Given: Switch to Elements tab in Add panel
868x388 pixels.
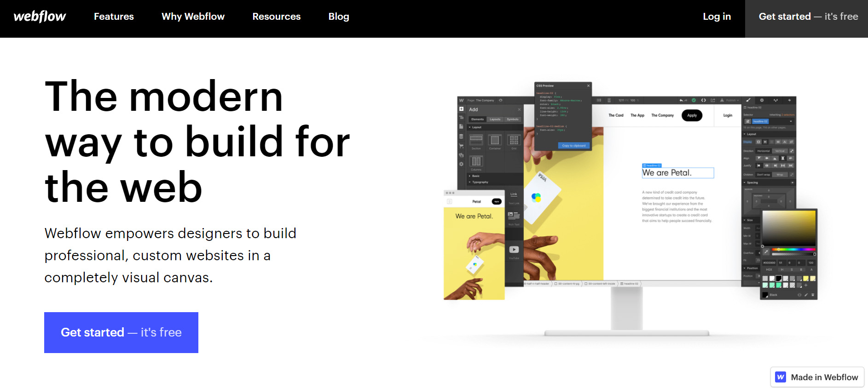Looking at the screenshot, I should click(x=477, y=119).
